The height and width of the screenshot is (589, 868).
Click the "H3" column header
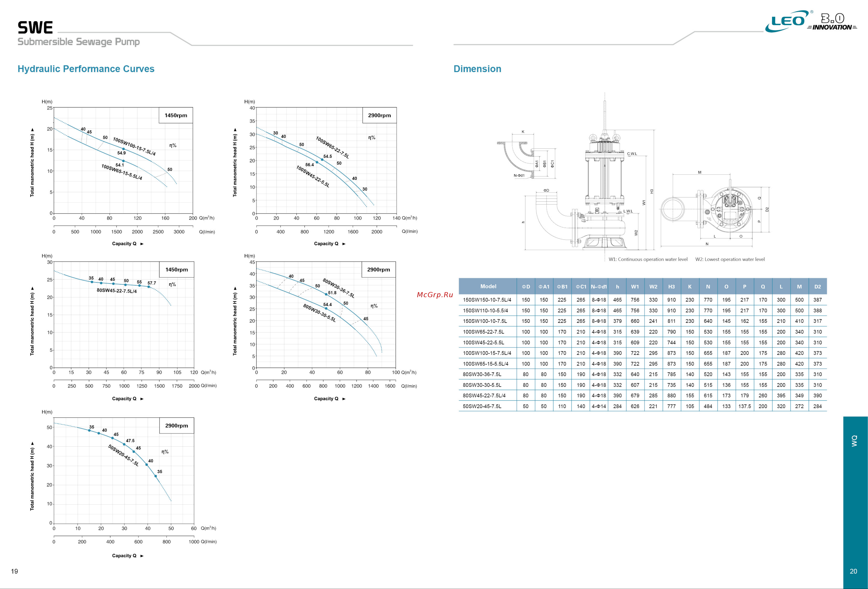(672, 287)
